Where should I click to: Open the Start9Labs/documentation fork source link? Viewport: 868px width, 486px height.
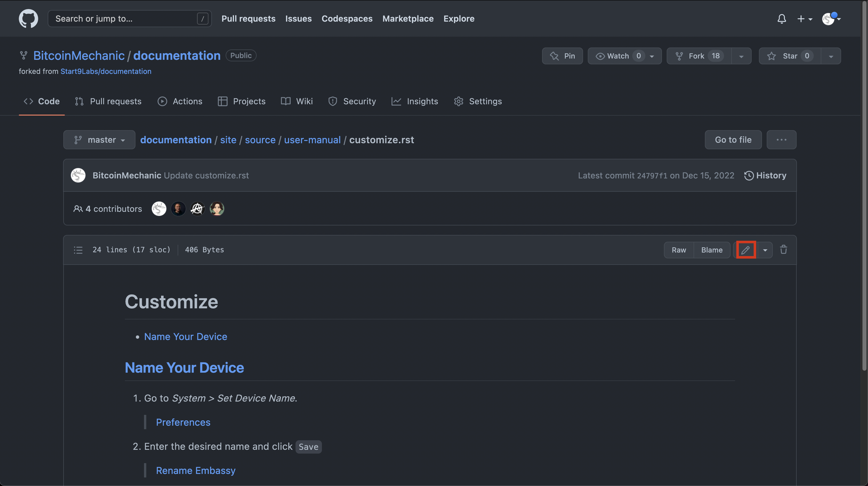[106, 71]
